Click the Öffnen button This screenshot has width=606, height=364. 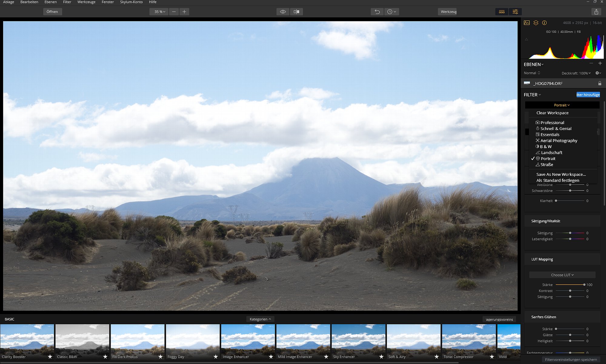[52, 12]
